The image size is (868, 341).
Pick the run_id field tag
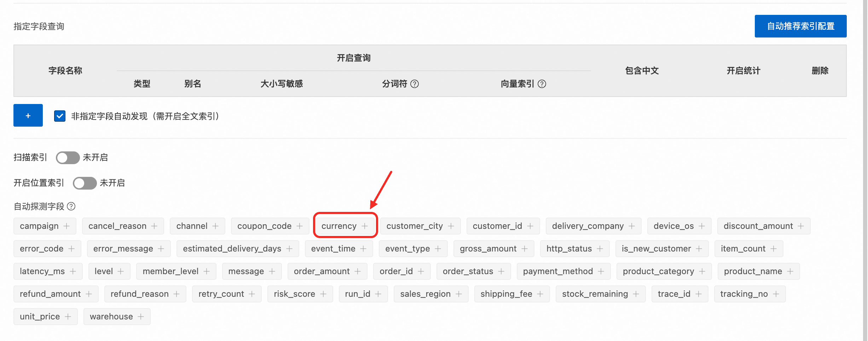(x=363, y=294)
